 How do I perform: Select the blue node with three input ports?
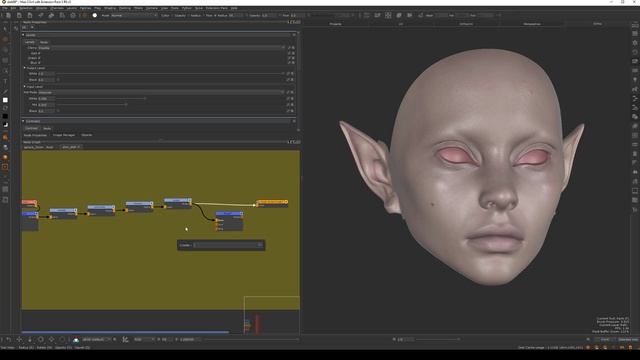(x=229, y=221)
